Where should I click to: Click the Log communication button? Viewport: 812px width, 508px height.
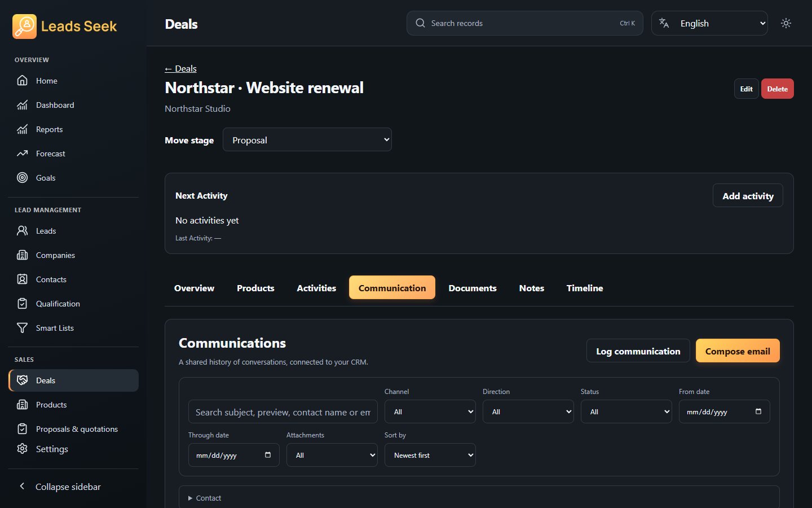click(x=638, y=351)
